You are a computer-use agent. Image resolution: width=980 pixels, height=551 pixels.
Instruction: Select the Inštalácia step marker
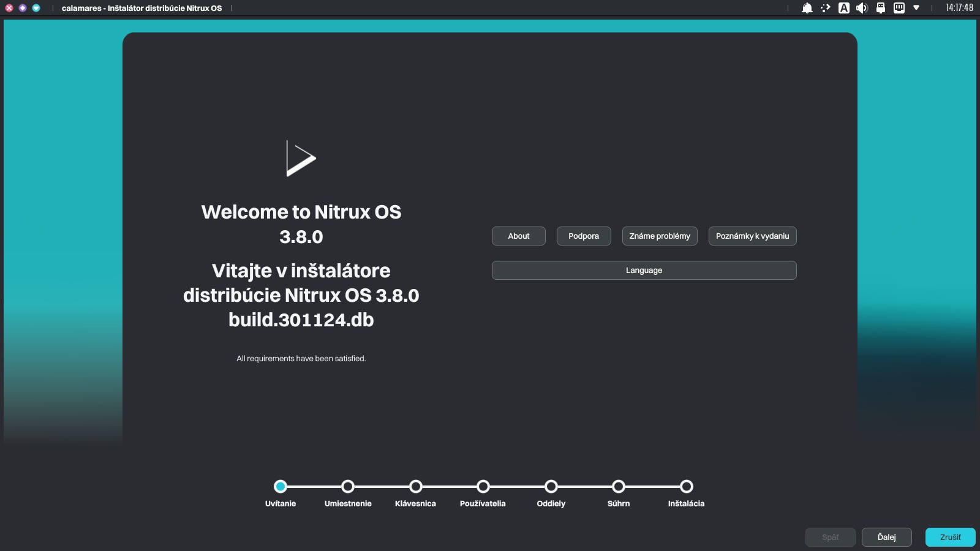pos(687,487)
